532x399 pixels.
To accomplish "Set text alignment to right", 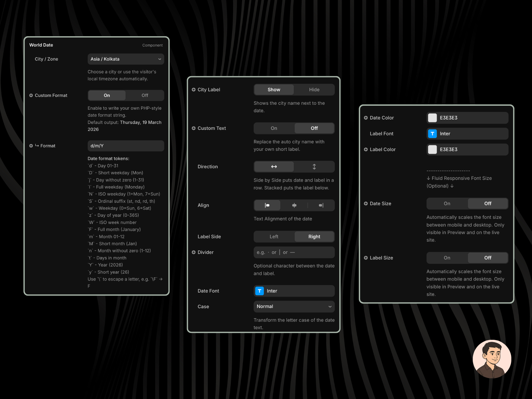I will click(x=321, y=205).
